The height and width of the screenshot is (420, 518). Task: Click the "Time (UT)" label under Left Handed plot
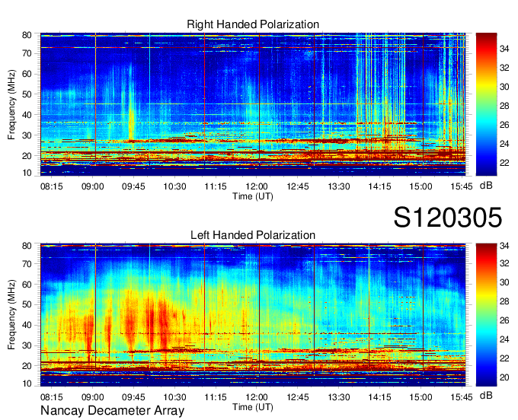253,407
